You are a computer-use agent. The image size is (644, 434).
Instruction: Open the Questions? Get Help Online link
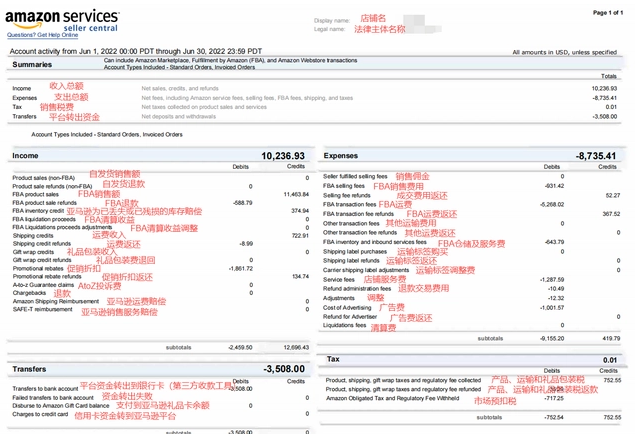pyautogui.click(x=42, y=35)
